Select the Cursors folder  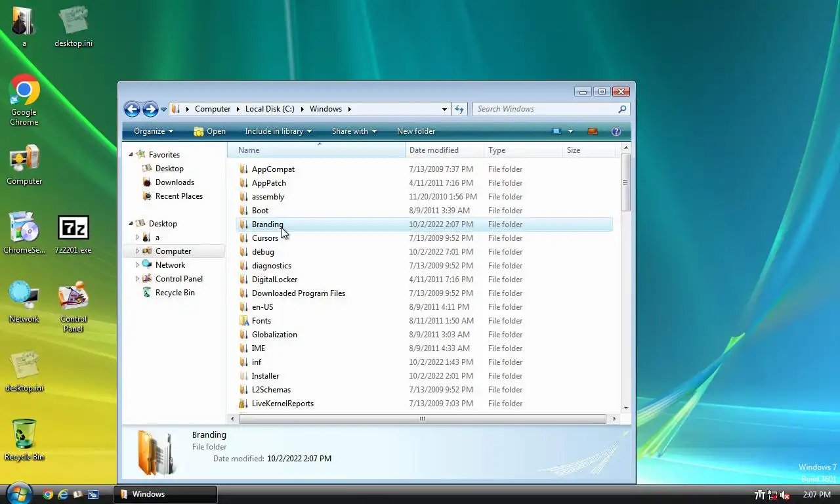click(265, 238)
